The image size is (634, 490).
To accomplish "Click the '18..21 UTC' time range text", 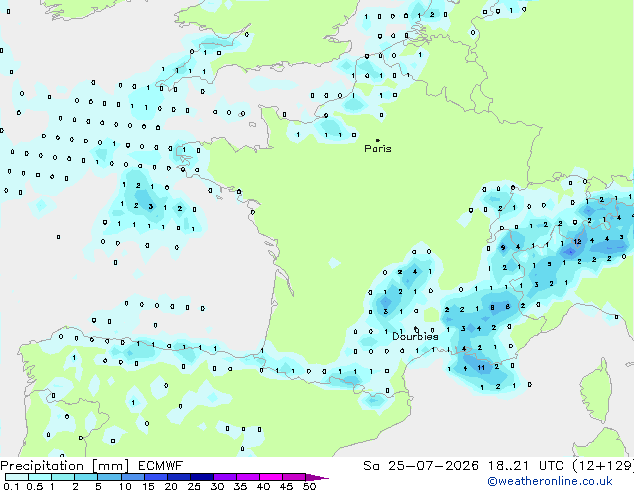I will (x=525, y=466).
